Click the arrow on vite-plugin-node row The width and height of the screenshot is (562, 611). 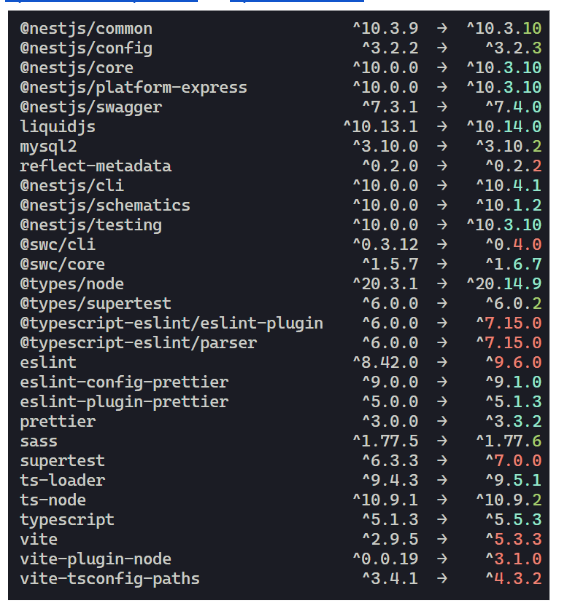[442, 559]
